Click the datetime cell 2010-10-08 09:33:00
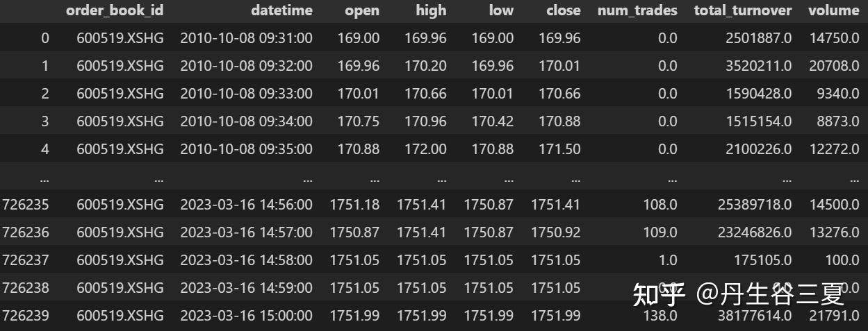 (x=246, y=94)
